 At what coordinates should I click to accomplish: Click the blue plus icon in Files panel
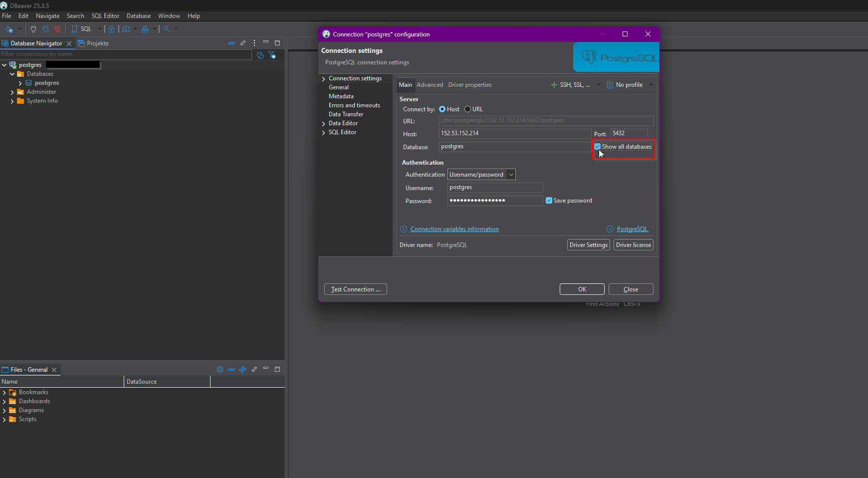pos(242,370)
